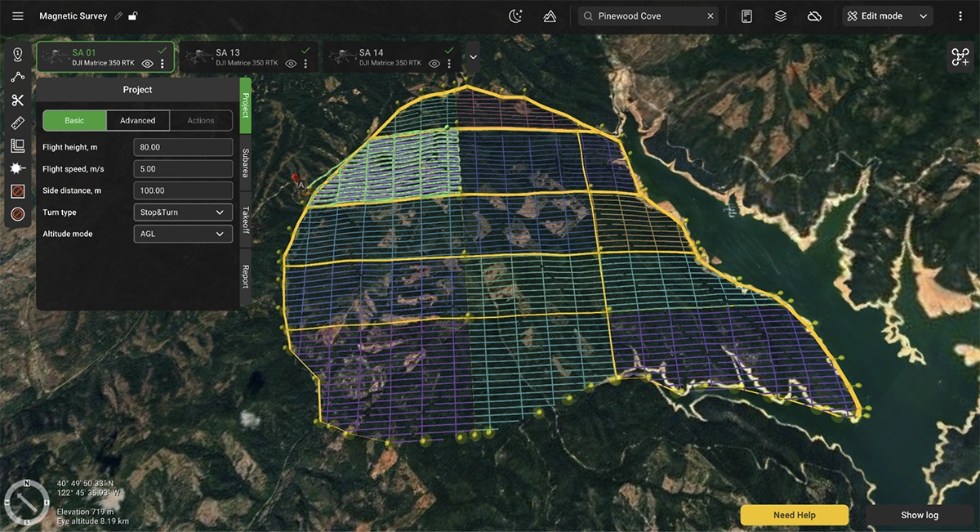Select the circular no-fly zone tool

(17, 214)
